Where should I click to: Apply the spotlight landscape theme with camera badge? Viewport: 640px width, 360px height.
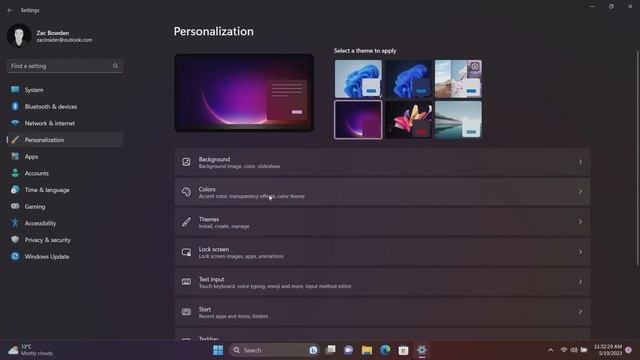(458, 79)
